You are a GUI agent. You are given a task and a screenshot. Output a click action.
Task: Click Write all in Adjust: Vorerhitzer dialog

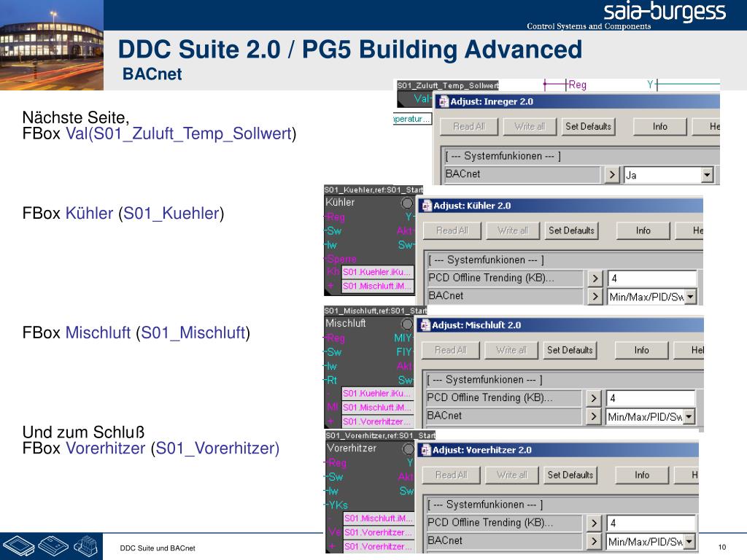tap(512, 475)
